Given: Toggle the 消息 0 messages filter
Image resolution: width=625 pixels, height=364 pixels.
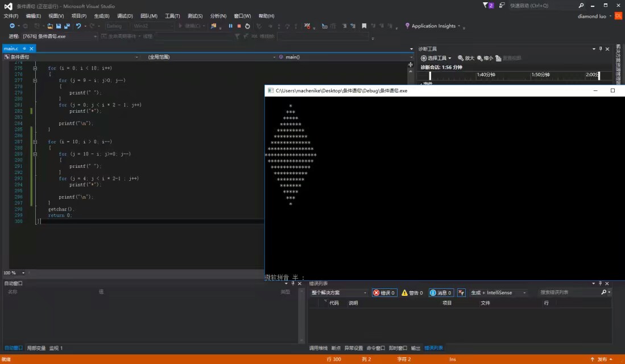Looking at the screenshot, I should (x=441, y=293).
